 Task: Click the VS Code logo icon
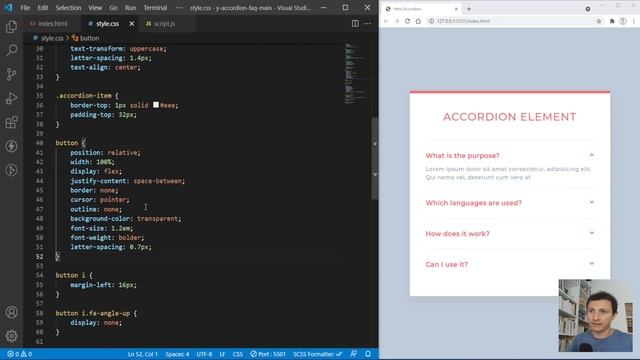click(9, 7)
